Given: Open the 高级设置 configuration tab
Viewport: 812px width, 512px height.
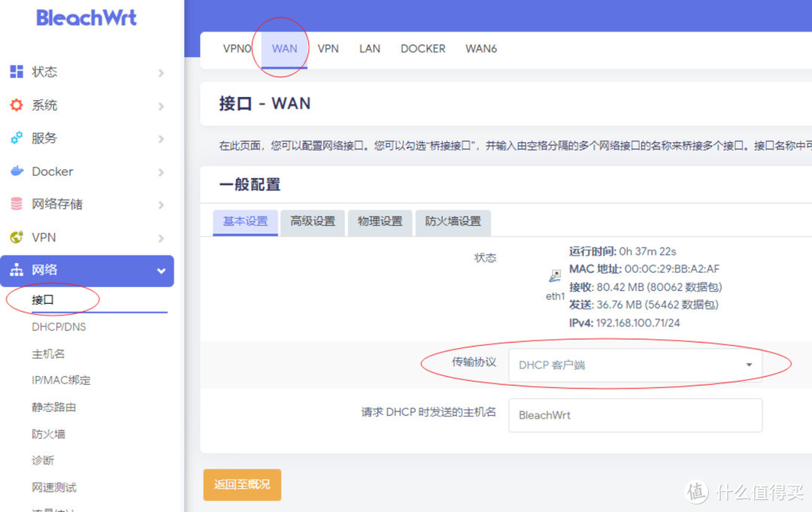Looking at the screenshot, I should [312, 222].
